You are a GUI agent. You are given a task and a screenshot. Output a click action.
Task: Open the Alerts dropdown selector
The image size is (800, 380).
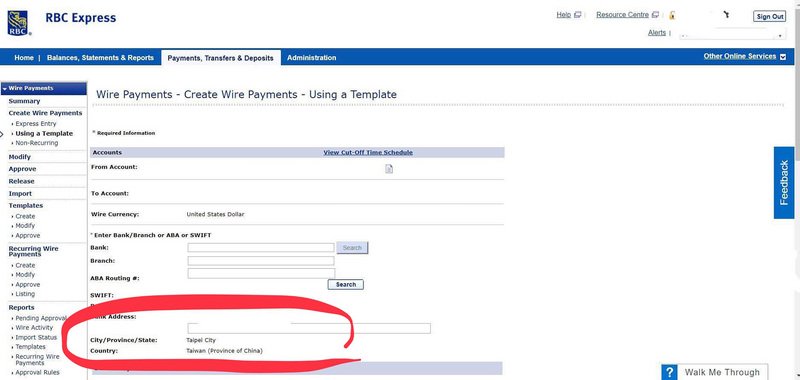pos(731,35)
